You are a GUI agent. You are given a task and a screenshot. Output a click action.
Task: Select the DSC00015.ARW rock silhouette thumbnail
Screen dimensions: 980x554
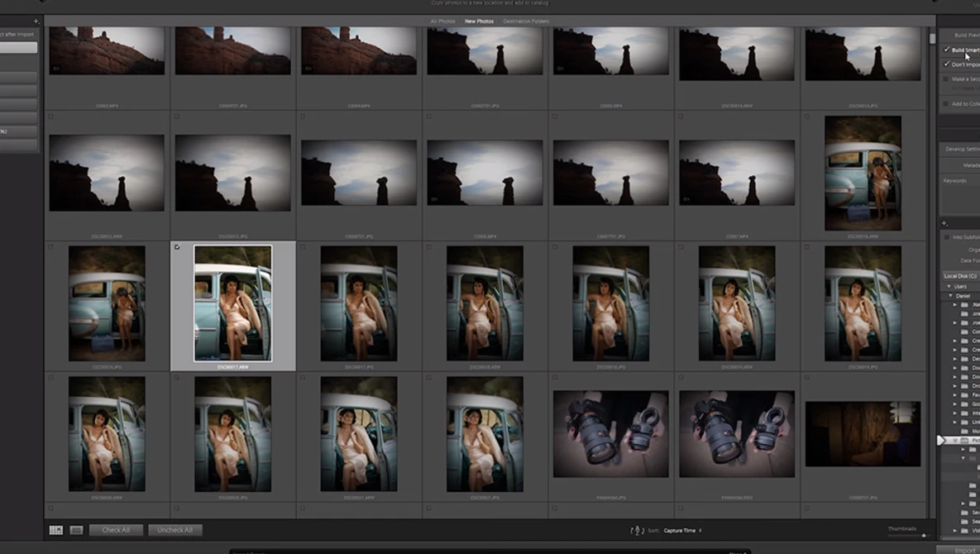pyautogui.click(x=107, y=173)
